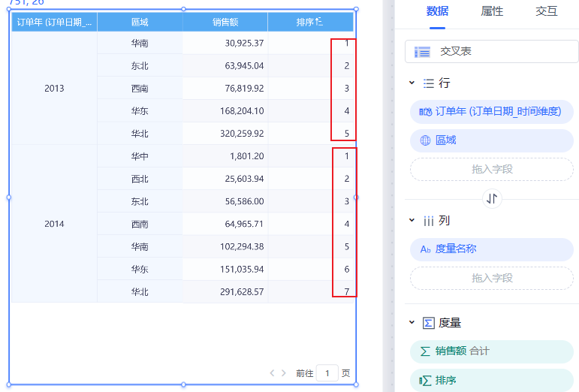The width and height of the screenshot is (579, 392).
Task: Open the 交互 tab
Action: [x=547, y=11]
